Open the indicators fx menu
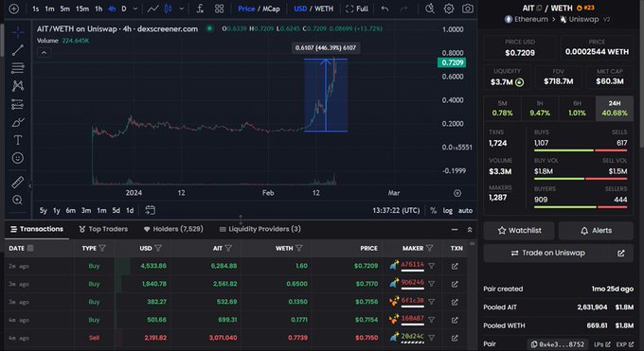644x351 pixels. pos(200,9)
